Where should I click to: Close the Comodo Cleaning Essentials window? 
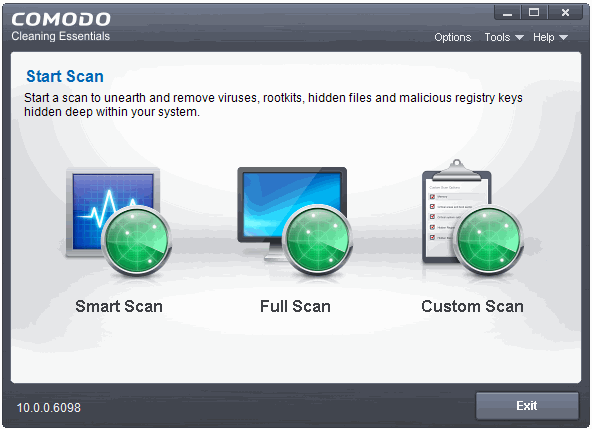[x=565, y=13]
